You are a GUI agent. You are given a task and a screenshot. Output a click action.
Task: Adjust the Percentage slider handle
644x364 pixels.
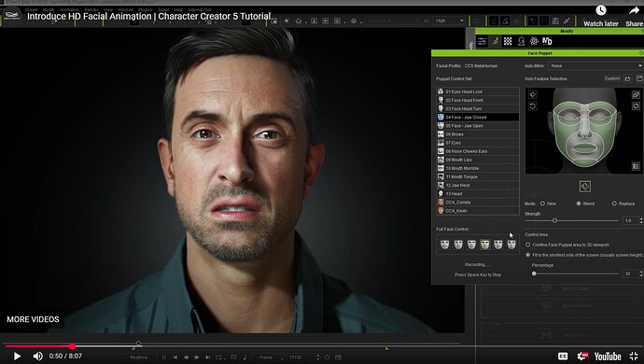(x=534, y=273)
